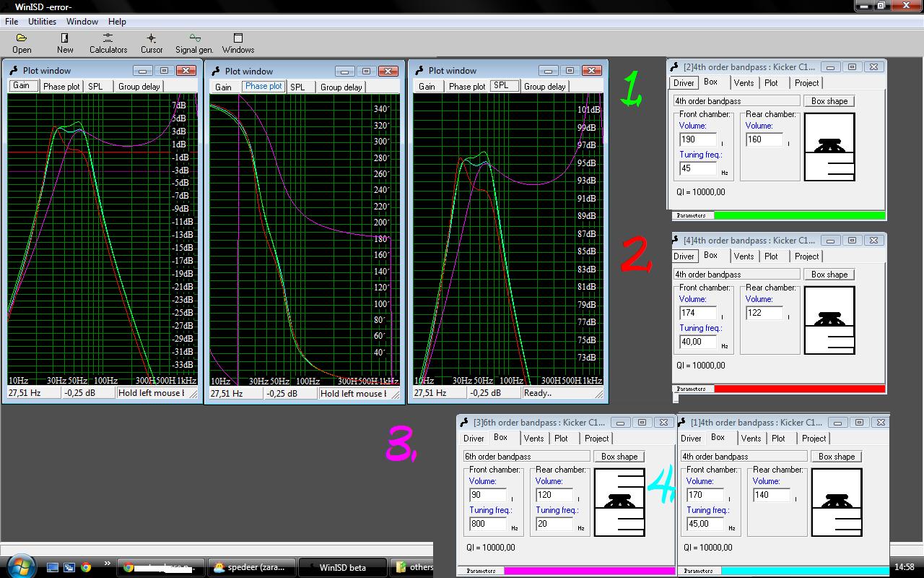
Task: Click the Open toolbar icon
Action: click(22, 43)
